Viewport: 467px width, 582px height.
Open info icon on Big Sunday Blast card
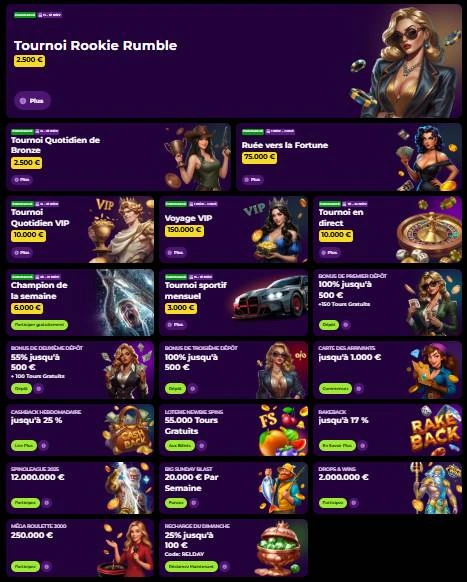194,503
